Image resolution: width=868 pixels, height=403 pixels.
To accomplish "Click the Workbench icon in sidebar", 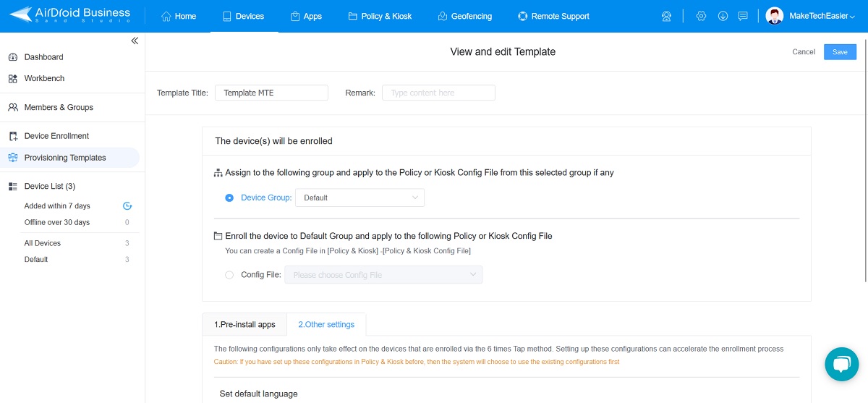I will click(x=13, y=78).
